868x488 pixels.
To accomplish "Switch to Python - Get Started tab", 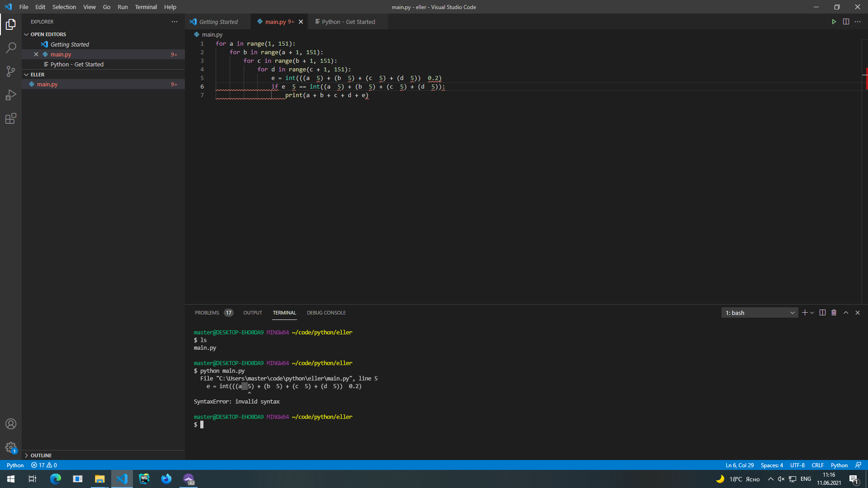I will click(x=348, y=22).
